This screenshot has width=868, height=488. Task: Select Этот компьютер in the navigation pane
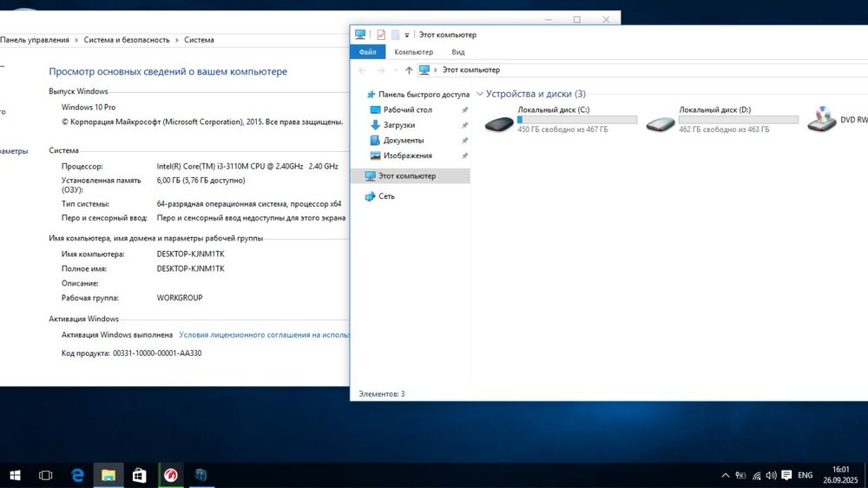[410, 175]
